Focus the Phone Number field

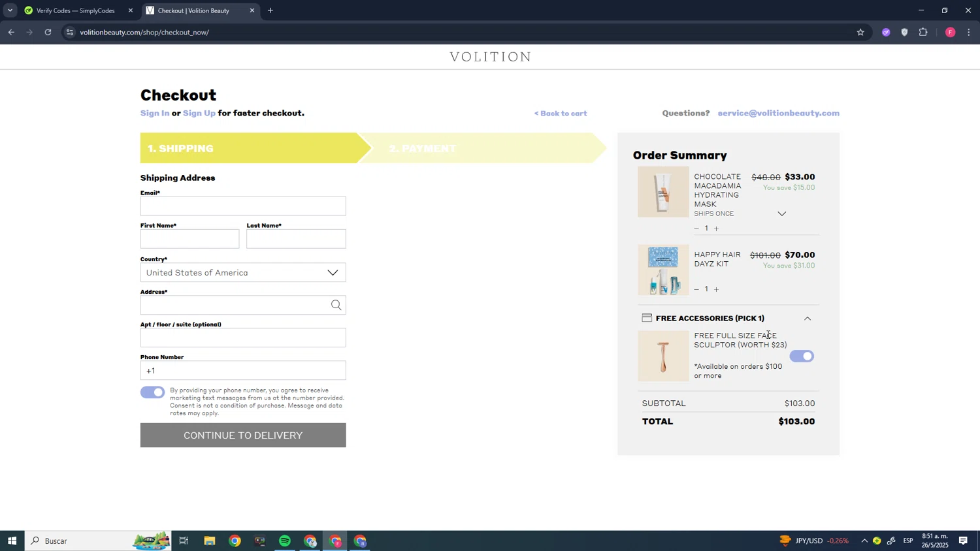pyautogui.click(x=243, y=371)
